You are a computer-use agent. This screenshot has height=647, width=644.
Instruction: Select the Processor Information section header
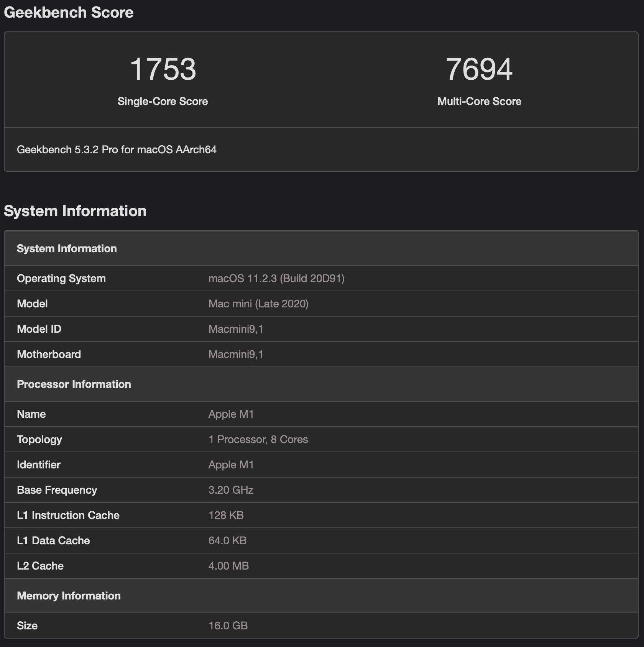73,384
